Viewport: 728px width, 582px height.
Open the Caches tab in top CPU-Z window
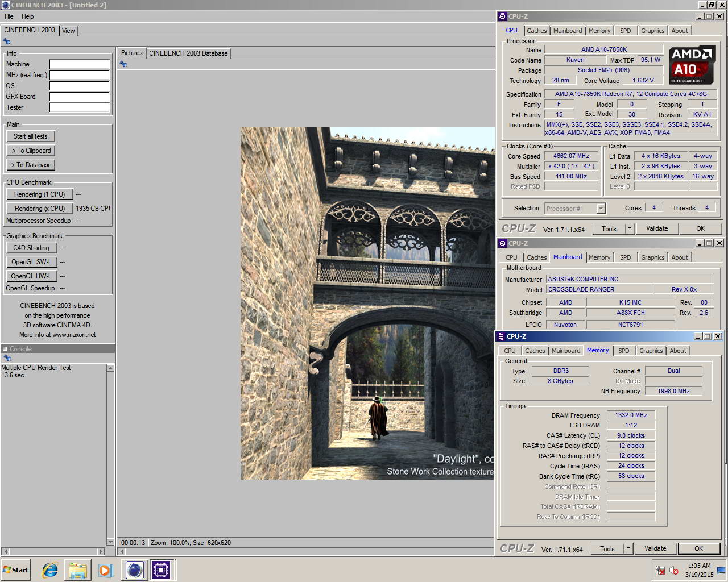tap(536, 31)
